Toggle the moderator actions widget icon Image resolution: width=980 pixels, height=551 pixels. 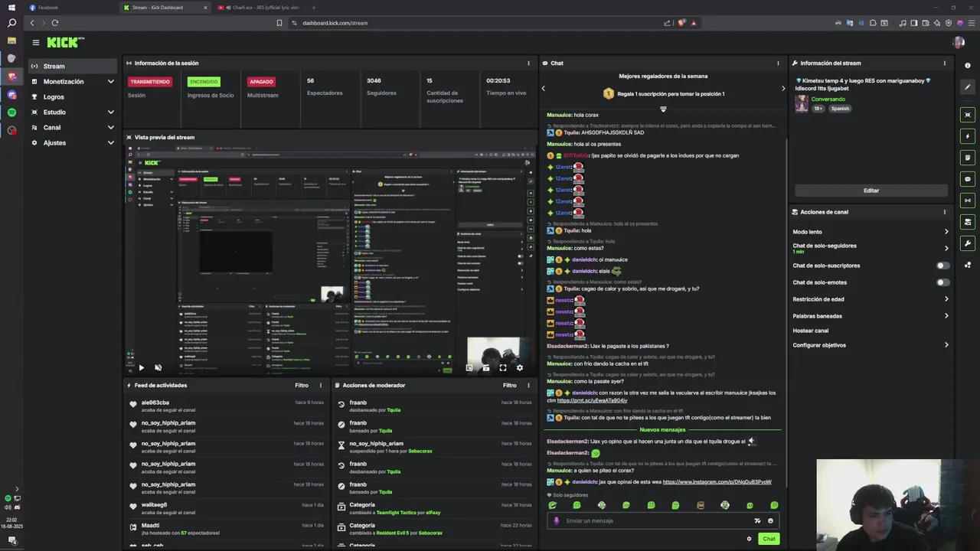[x=968, y=222]
